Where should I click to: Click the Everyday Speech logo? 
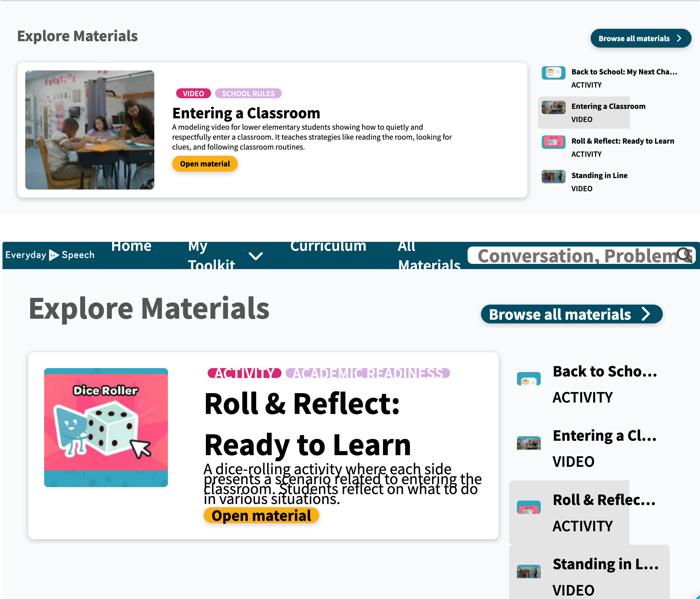pyautogui.click(x=50, y=255)
